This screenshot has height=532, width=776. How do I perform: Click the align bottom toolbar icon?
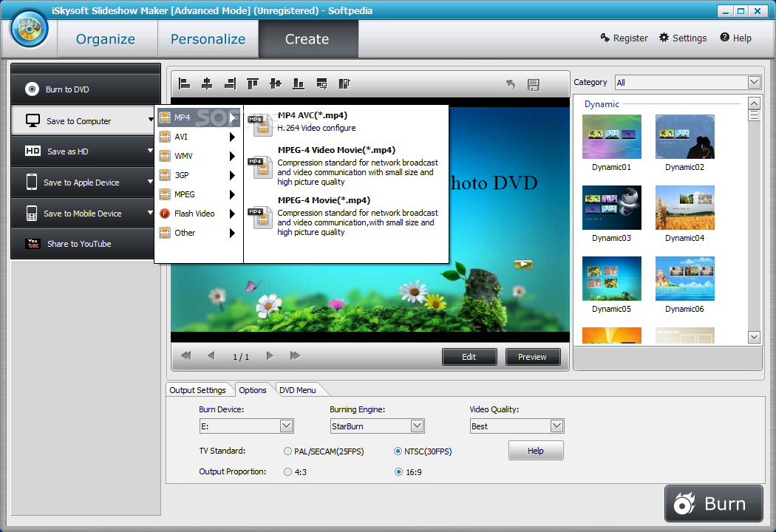[x=299, y=84]
